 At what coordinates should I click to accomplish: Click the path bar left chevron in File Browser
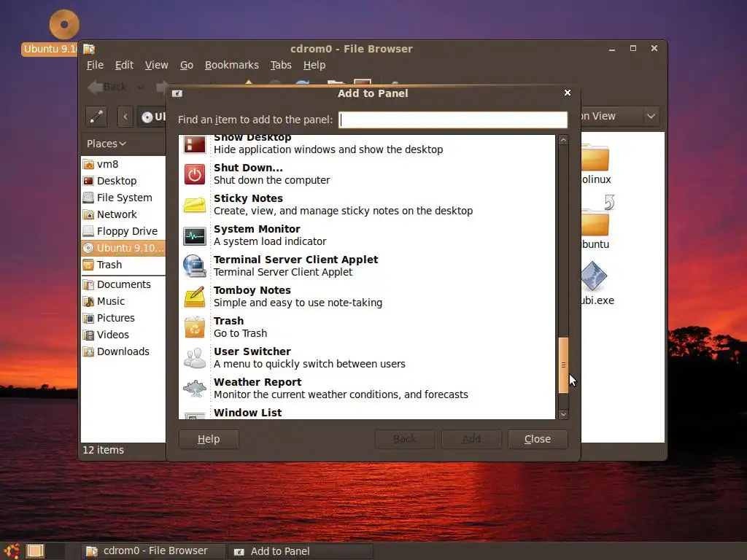[125, 117]
